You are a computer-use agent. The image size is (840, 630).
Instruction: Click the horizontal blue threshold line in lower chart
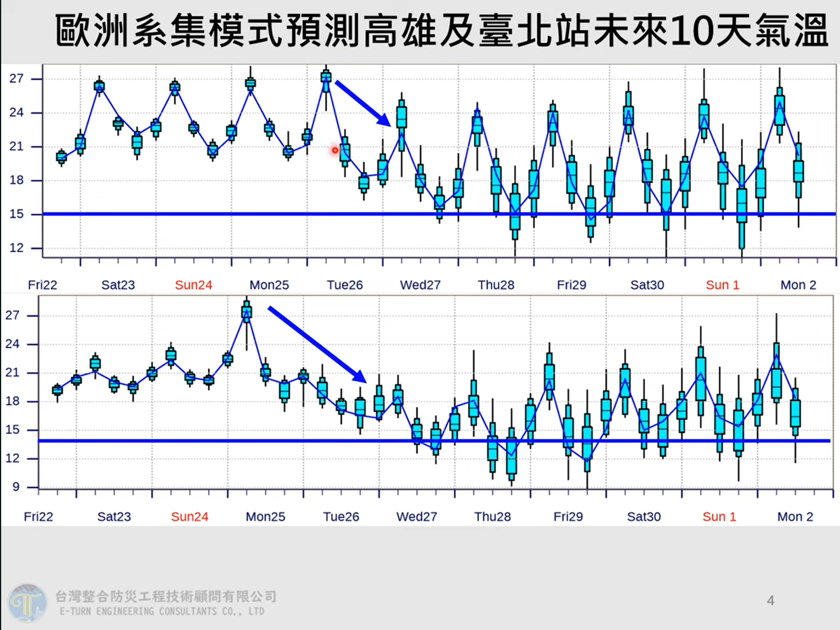pos(435,441)
